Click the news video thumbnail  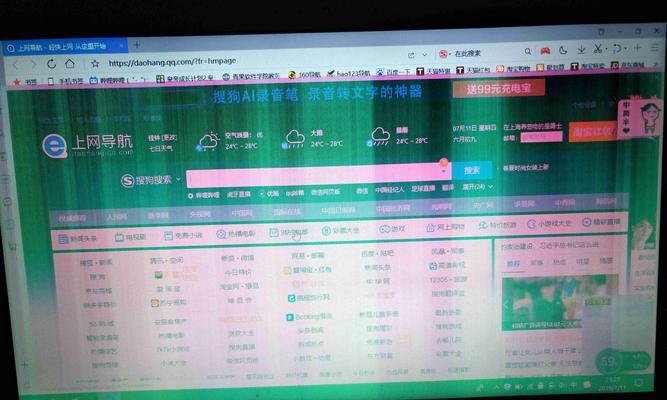coord(559,302)
